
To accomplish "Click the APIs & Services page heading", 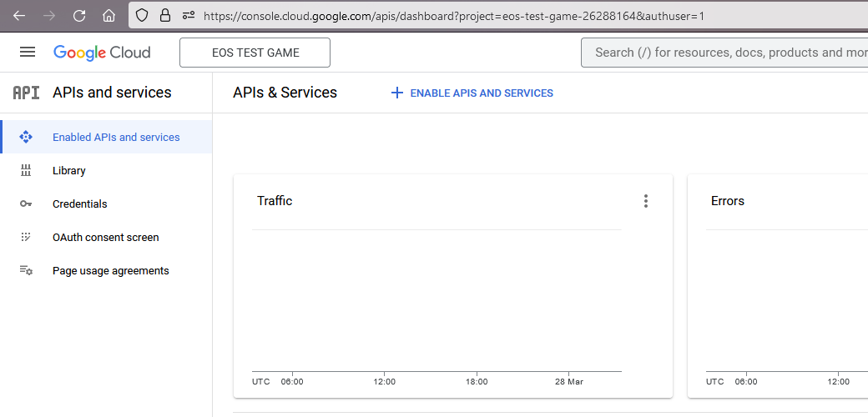I will (x=285, y=93).
